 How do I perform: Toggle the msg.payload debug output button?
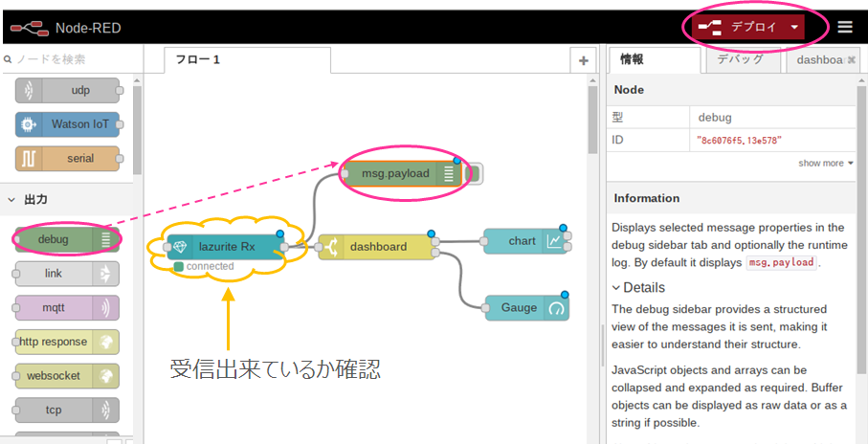474,174
